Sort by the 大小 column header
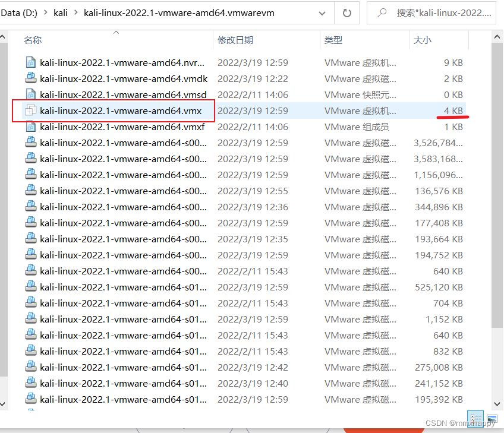504x433 pixels. 423,40
